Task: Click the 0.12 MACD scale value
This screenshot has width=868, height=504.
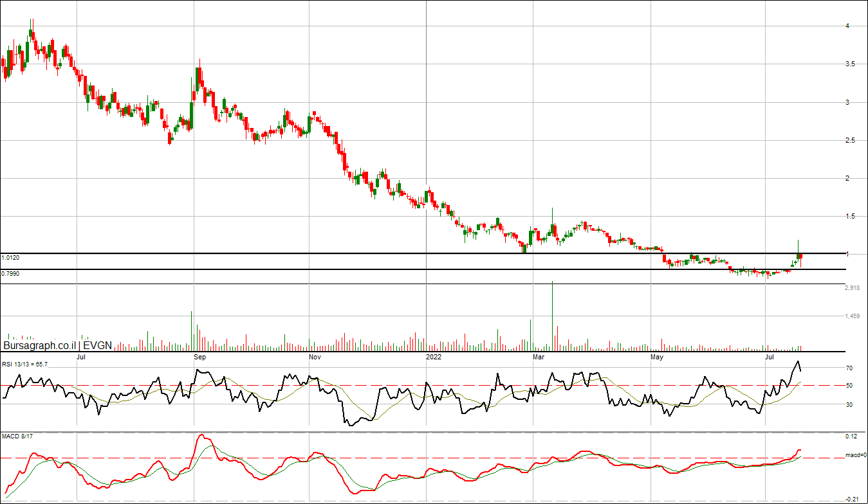Action: [x=851, y=437]
